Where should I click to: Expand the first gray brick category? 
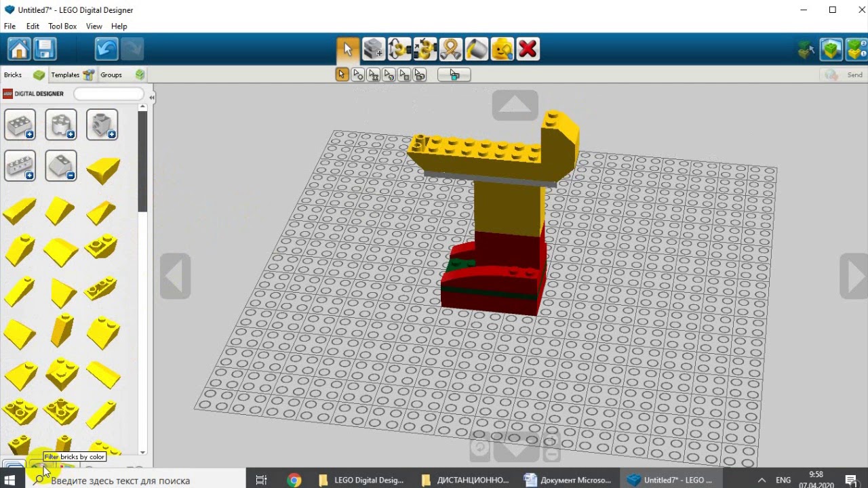(20, 125)
